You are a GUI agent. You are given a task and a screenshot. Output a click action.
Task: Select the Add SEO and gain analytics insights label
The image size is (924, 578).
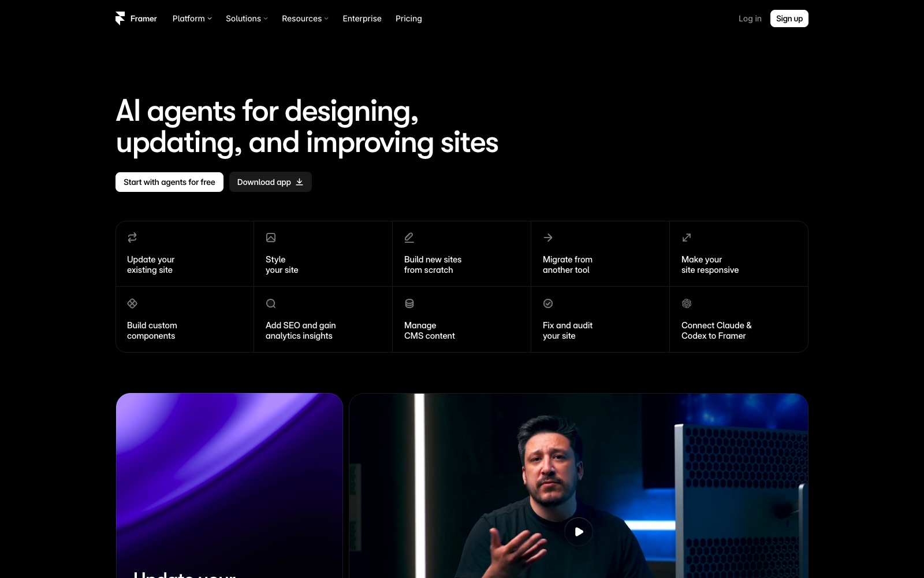tap(300, 331)
